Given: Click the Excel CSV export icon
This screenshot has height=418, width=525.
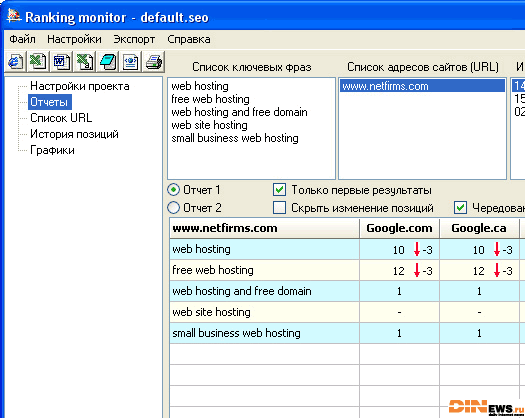Looking at the screenshot, I should 85,62.
